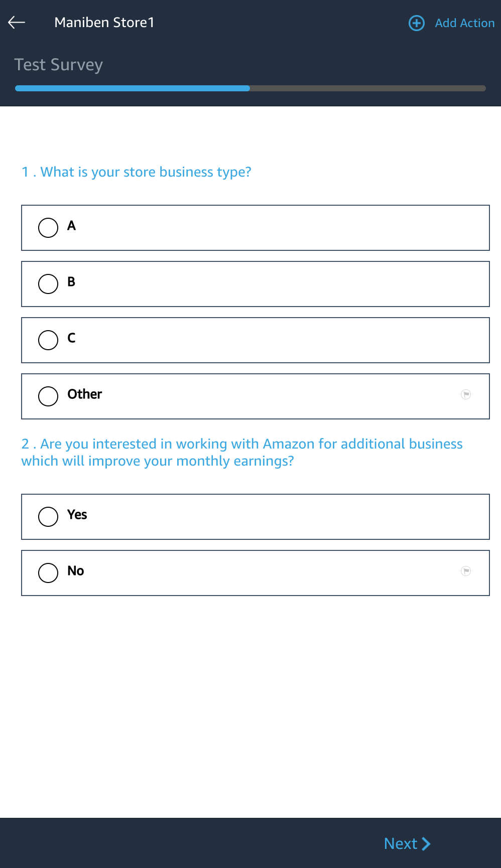Select the No radio button
Screen dimensions: 501x868
pos(48,573)
